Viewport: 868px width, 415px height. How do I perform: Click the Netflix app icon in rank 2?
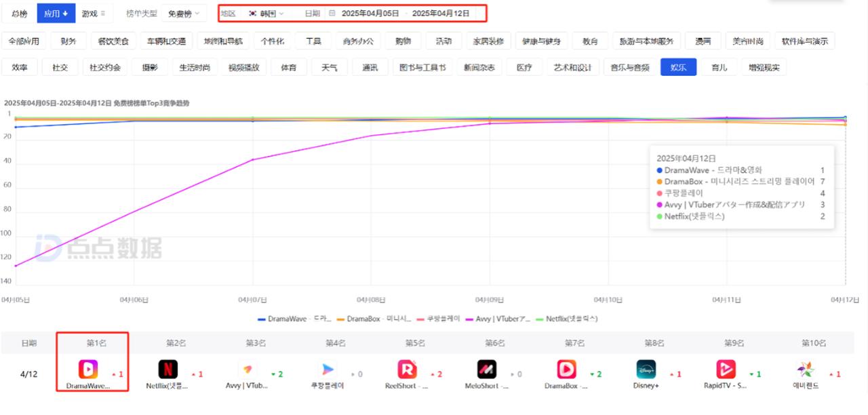coord(167,370)
